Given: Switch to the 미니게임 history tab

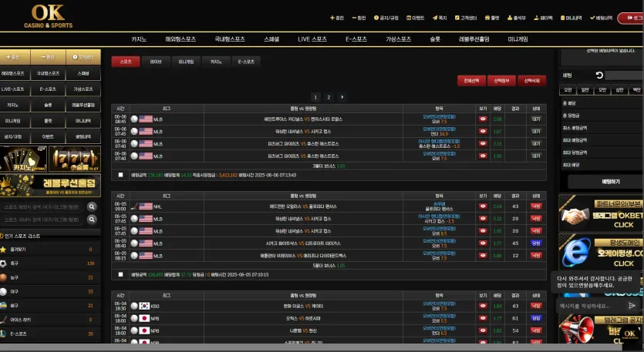Looking at the screenshot, I should 186,62.
